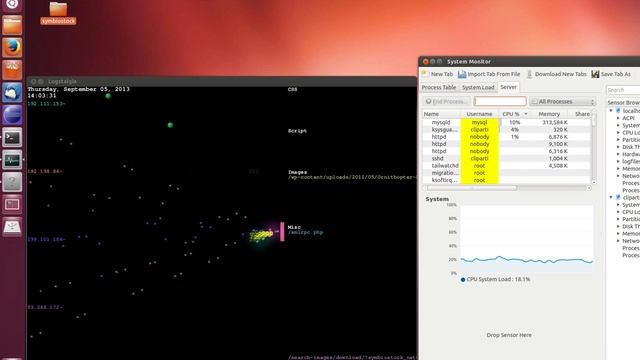Sort by CPU % column header
Screen dimensions: 640x360
(x=514, y=114)
